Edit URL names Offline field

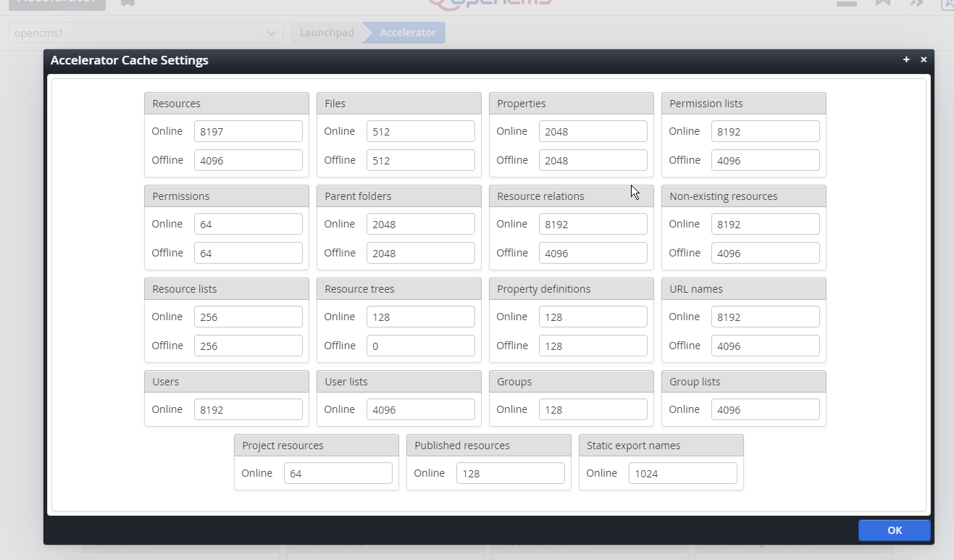766,346
